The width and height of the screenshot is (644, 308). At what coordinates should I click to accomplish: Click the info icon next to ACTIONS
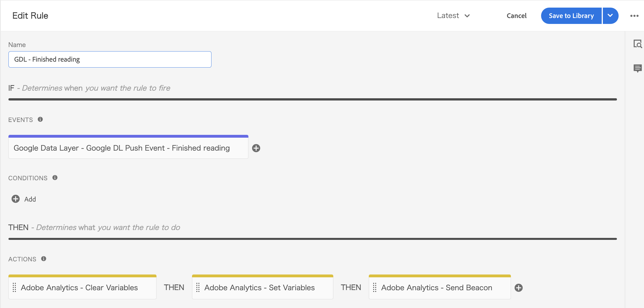[x=44, y=259]
